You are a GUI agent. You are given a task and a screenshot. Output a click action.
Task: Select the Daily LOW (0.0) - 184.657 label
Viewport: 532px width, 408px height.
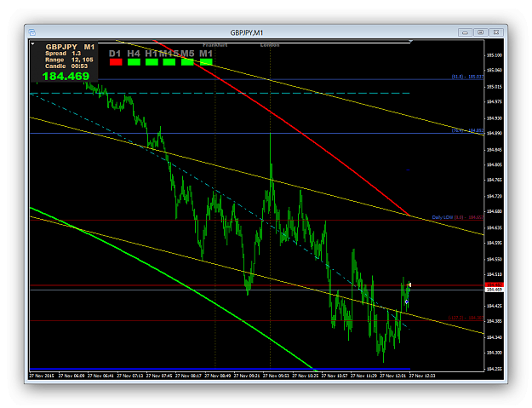pos(458,217)
